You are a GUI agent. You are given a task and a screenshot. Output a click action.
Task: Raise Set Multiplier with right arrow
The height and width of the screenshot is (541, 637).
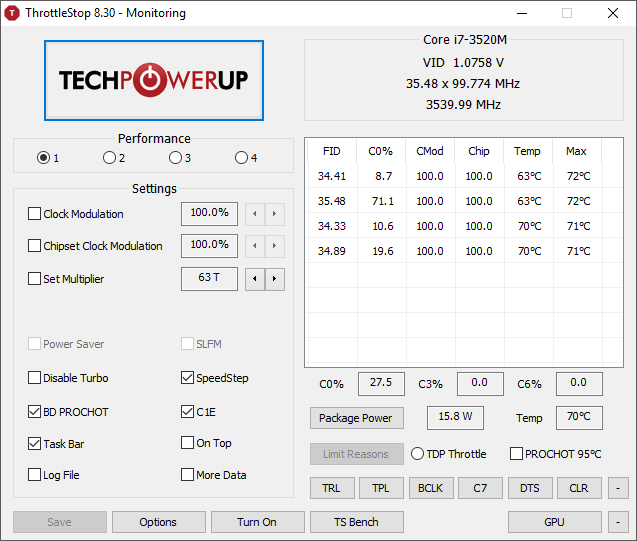[275, 279]
